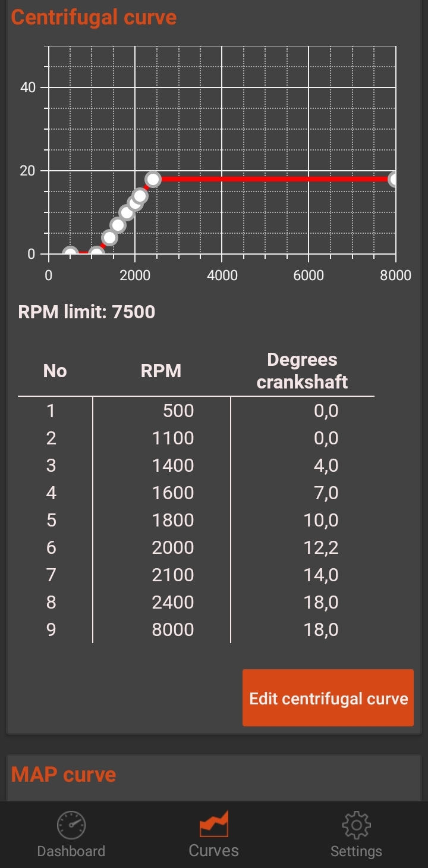Open the Dashboard gauge icon
Viewport: 428px width, 868px height.
click(x=71, y=825)
